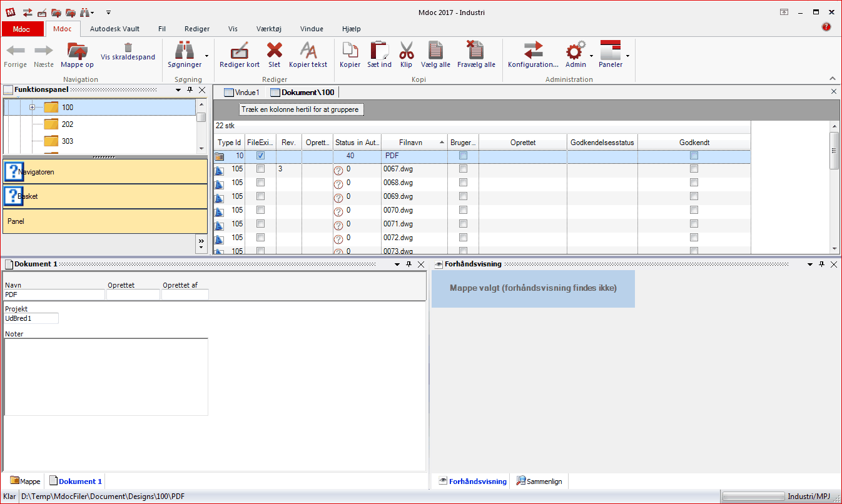The image size is (842, 504).
Task: Click folder icon of PDF row
Action: [219, 156]
